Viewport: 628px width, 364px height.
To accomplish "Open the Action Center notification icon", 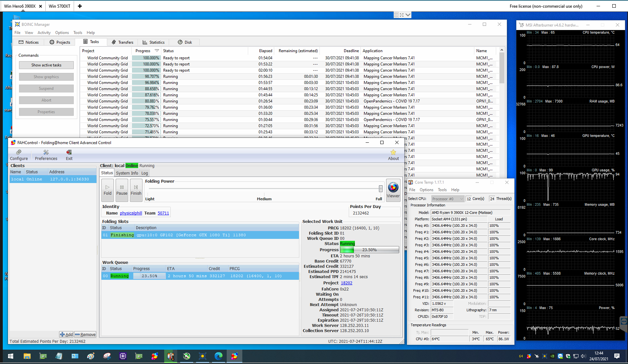I will click(617, 356).
